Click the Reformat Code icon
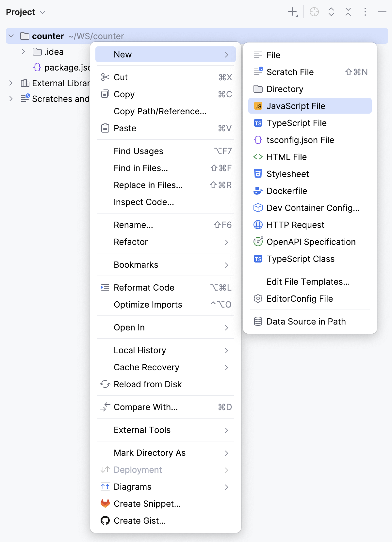 [105, 288]
